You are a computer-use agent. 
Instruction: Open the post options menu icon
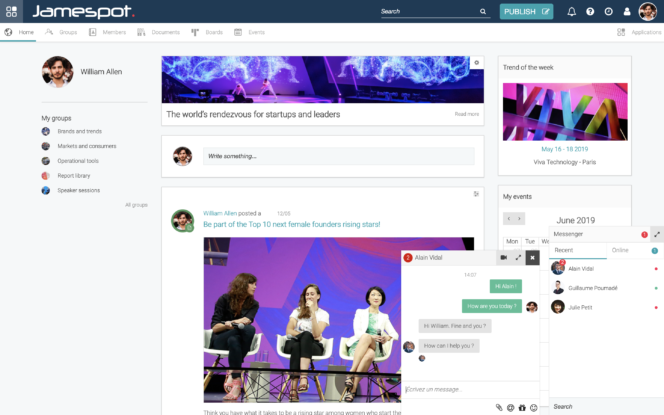coord(477,194)
